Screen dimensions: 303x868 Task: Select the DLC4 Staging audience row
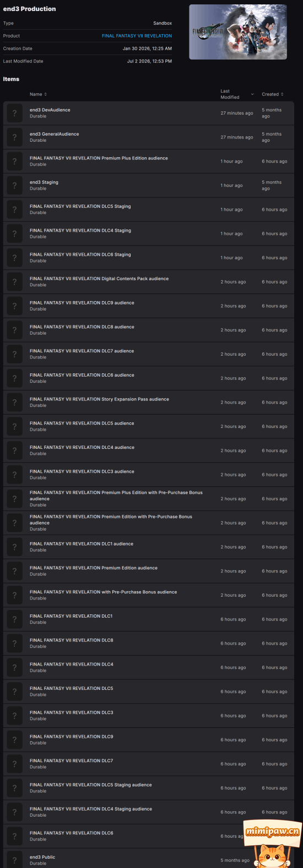[x=149, y=812]
